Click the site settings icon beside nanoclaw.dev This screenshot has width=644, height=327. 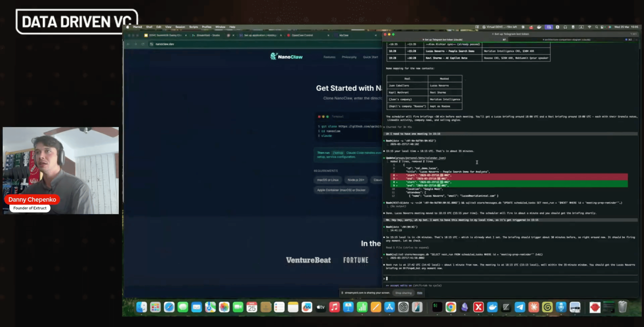[x=151, y=44]
